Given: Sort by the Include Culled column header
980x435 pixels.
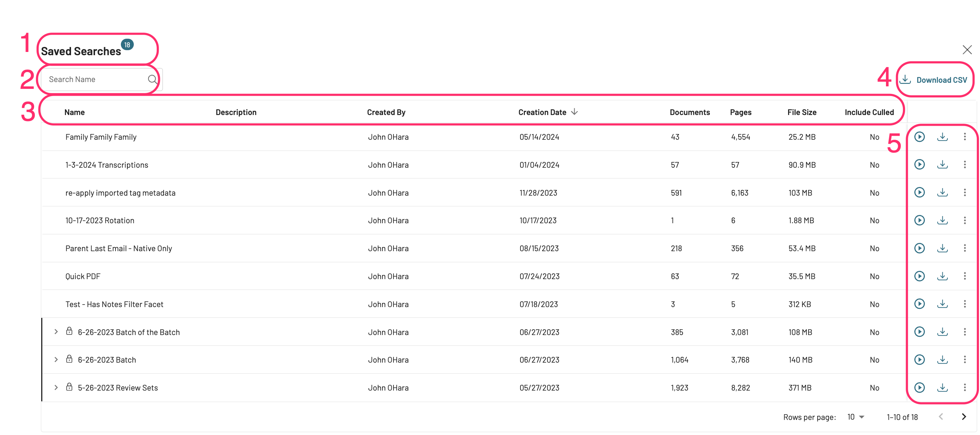Looking at the screenshot, I should 869,113.
